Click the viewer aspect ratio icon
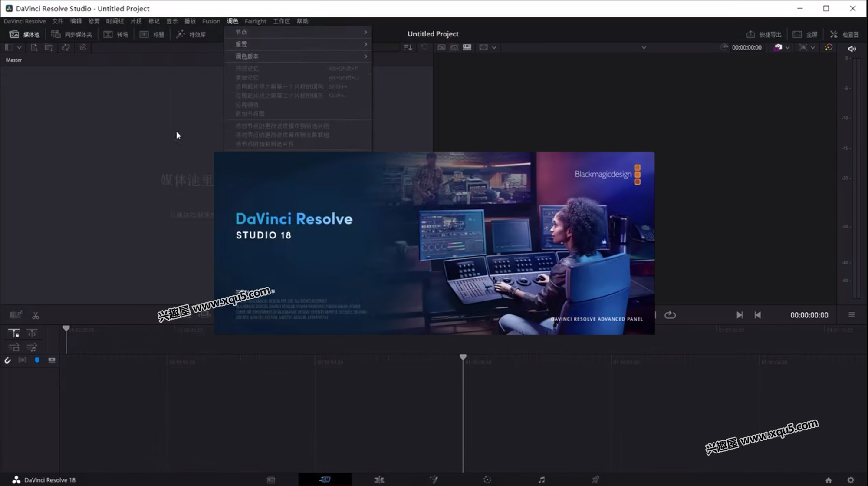Screen dimensions: 868x486 483,47
